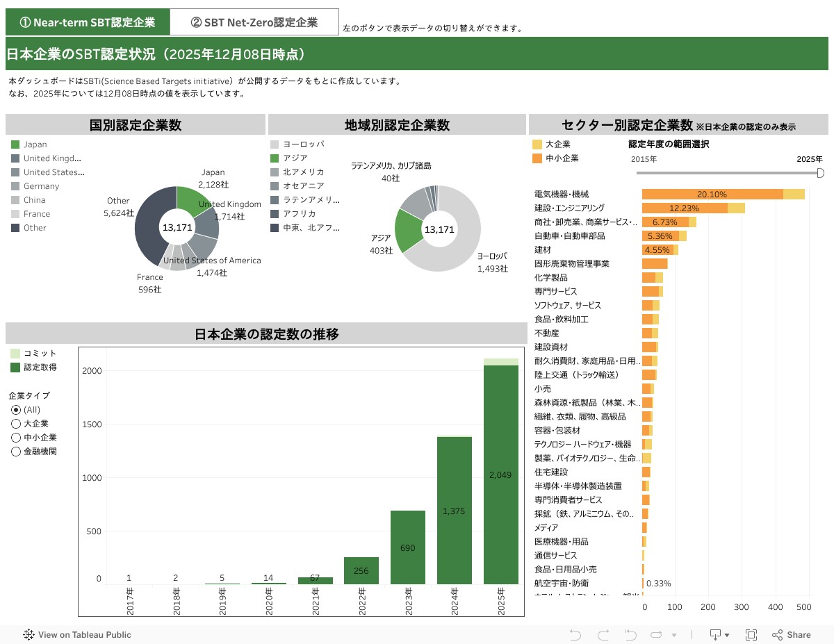Select the 金融機関 company type radio
834x644 pixels.
(16, 452)
